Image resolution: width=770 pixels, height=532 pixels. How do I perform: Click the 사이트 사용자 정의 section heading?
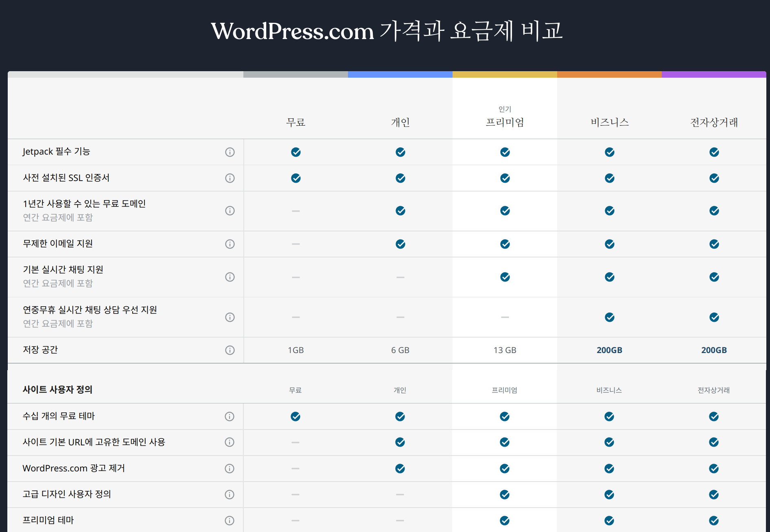pos(57,390)
